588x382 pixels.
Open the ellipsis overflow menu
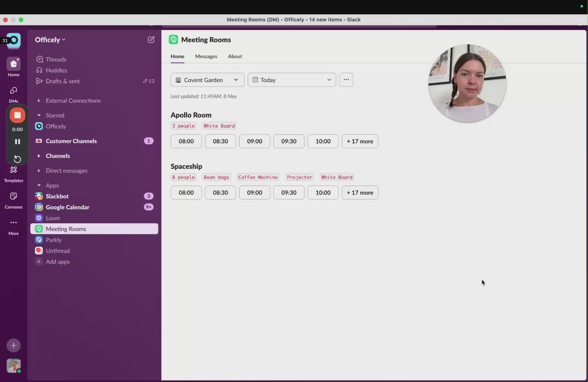tap(346, 80)
